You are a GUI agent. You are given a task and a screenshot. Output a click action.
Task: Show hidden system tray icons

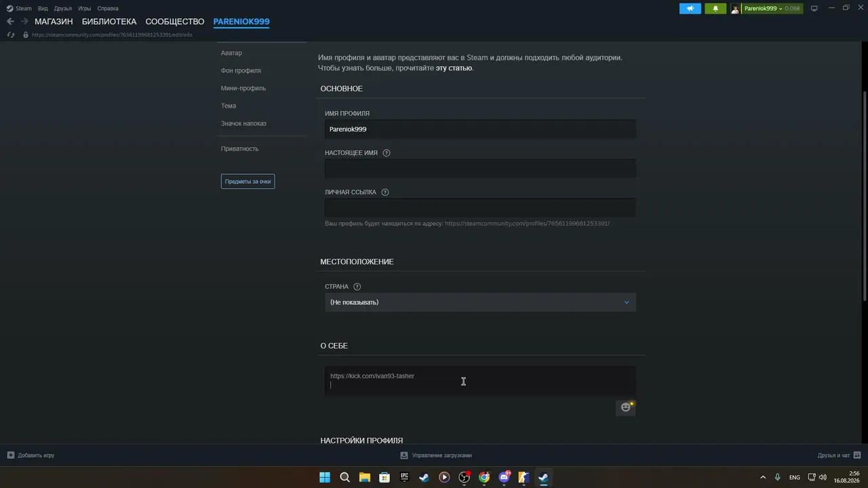pyautogui.click(x=763, y=477)
